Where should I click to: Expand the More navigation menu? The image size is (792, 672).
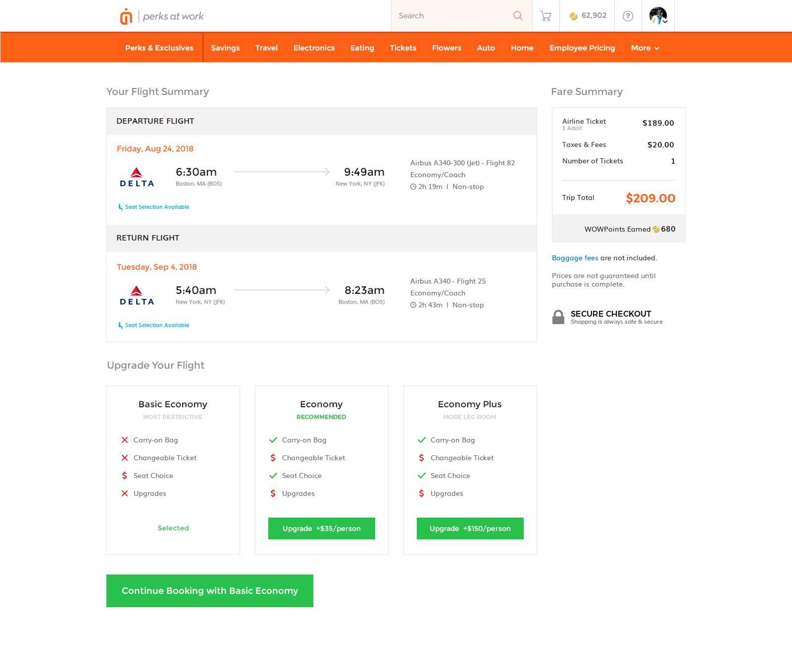(x=645, y=48)
